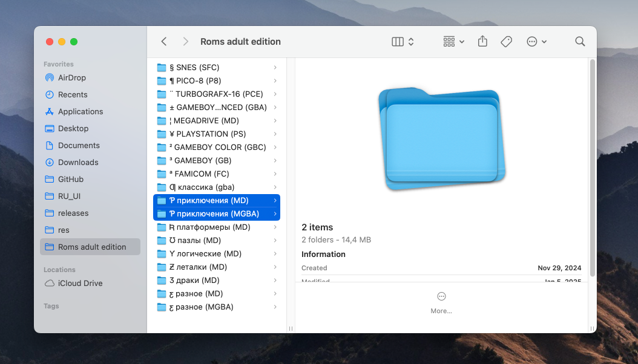Open the view mode stepper arrows
The image size is (638, 364).
pos(411,42)
